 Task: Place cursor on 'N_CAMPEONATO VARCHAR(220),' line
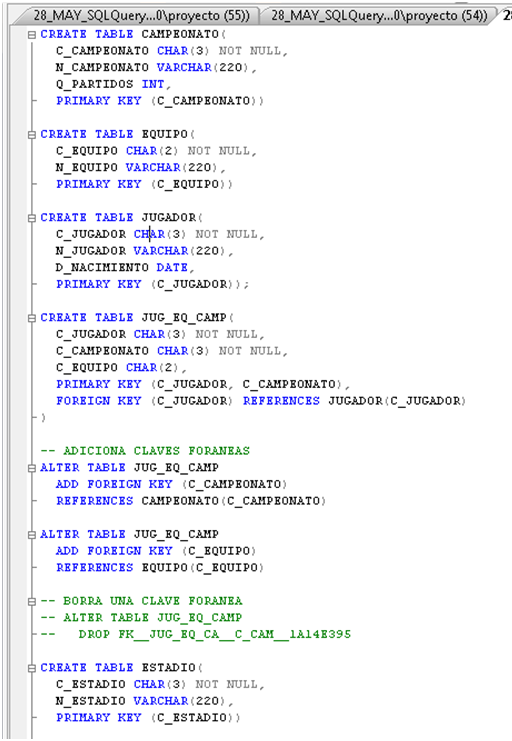156,68
